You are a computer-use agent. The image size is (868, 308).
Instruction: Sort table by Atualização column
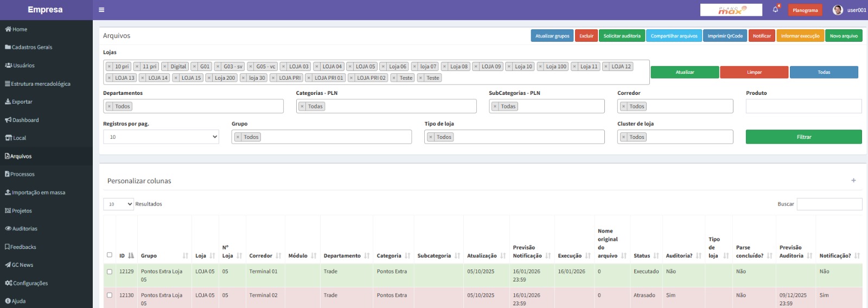[x=503, y=255]
